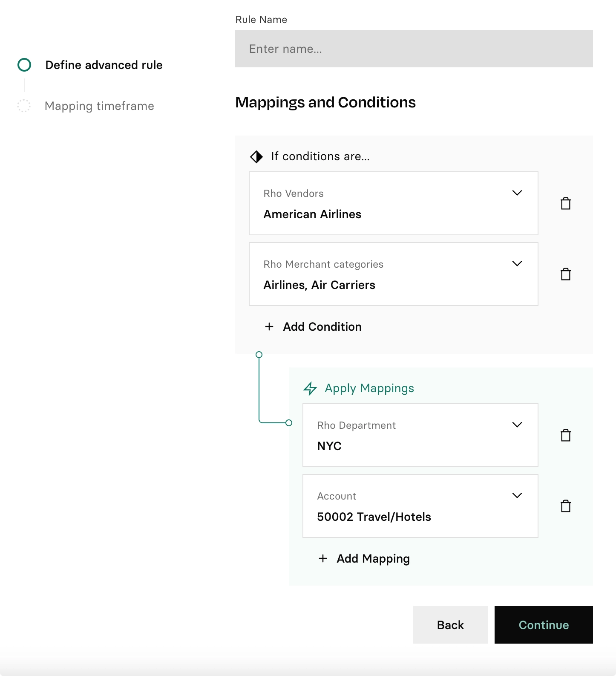Expand the Account dropdown chevron
Viewport: 616px width, 676px height.
click(517, 496)
